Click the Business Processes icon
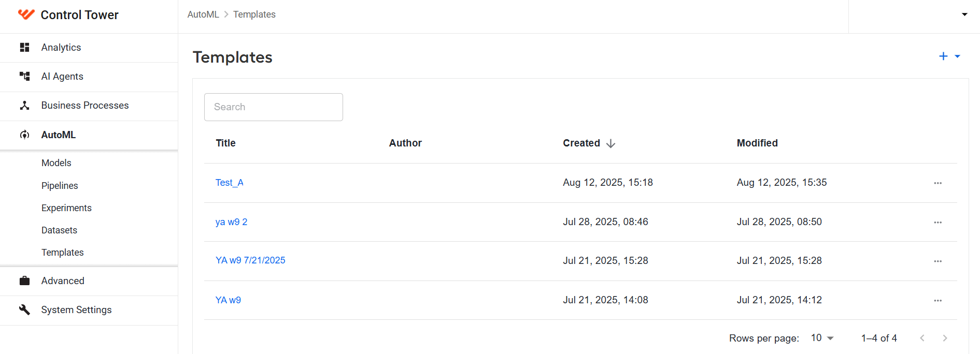This screenshot has height=354, width=980. 24,106
